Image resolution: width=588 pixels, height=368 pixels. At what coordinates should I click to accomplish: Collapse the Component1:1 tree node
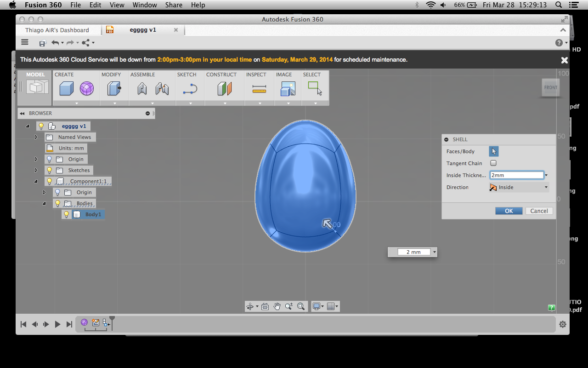[x=36, y=181]
